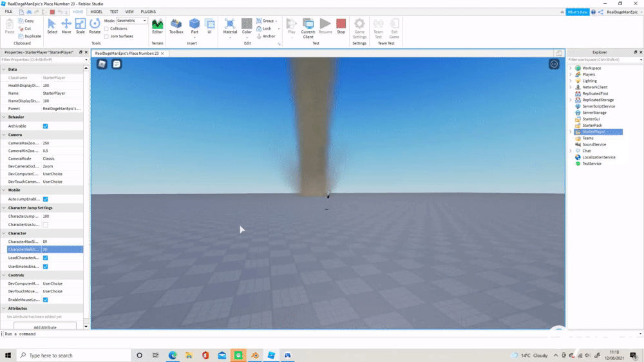The width and height of the screenshot is (644, 362).
Task: Select the Color swatch tool
Action: click(247, 26)
